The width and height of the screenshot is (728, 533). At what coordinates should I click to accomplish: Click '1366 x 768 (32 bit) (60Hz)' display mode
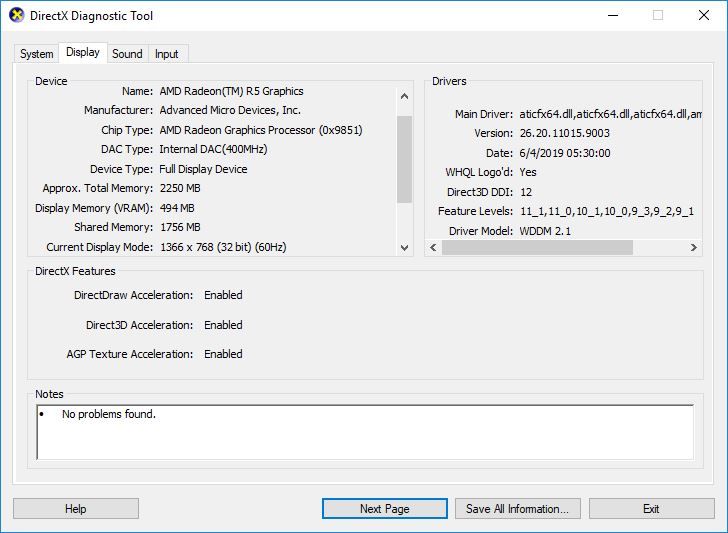[x=223, y=247]
